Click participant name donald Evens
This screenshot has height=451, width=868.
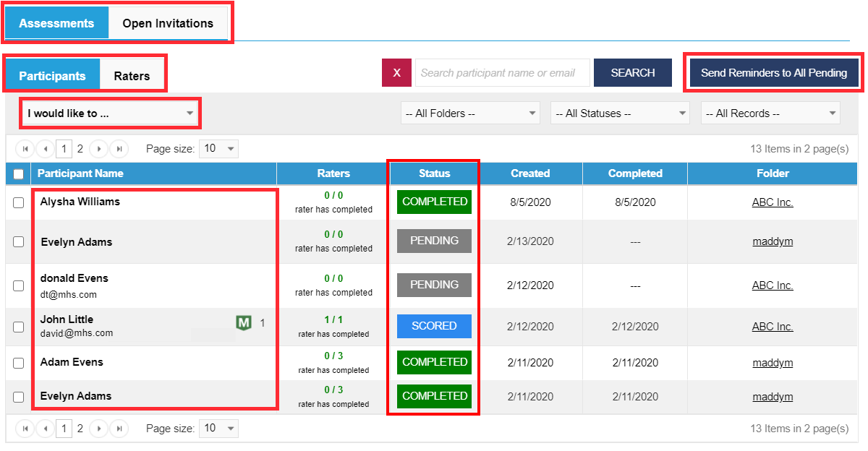coord(75,278)
